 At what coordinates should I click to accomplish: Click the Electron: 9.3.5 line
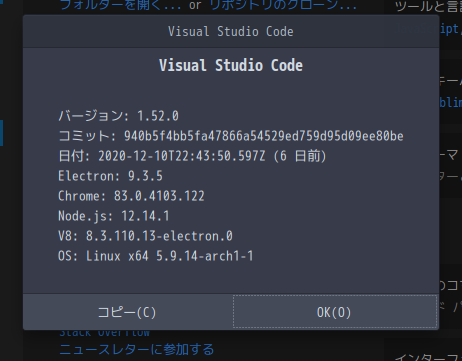110,176
